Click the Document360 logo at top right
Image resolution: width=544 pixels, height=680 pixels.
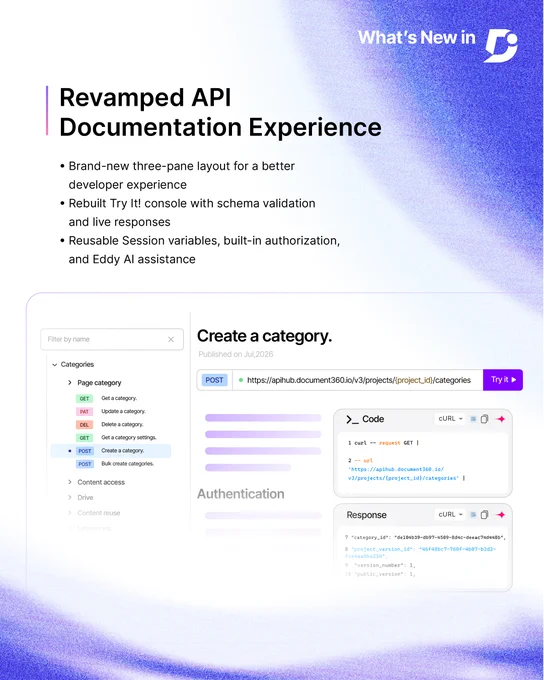[501, 46]
